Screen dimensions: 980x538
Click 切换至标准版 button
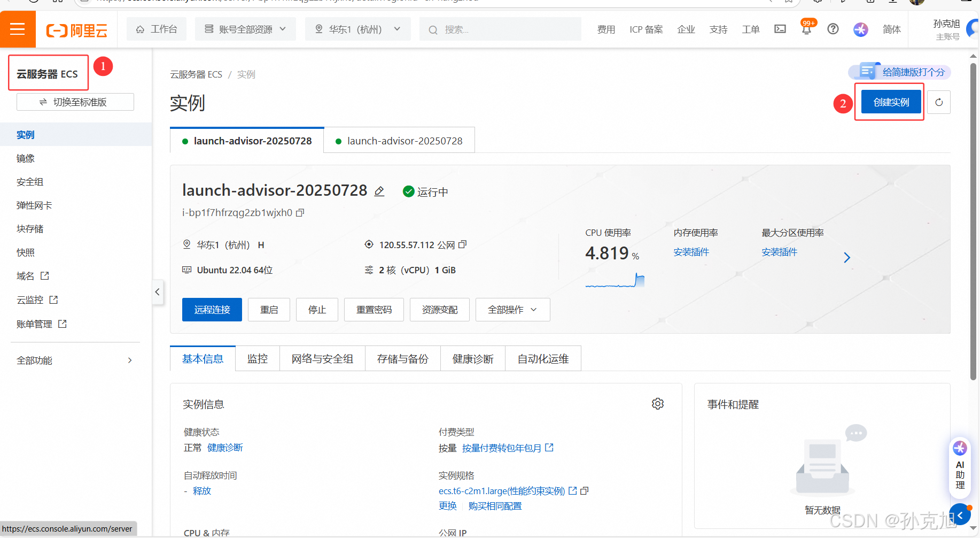coord(75,102)
